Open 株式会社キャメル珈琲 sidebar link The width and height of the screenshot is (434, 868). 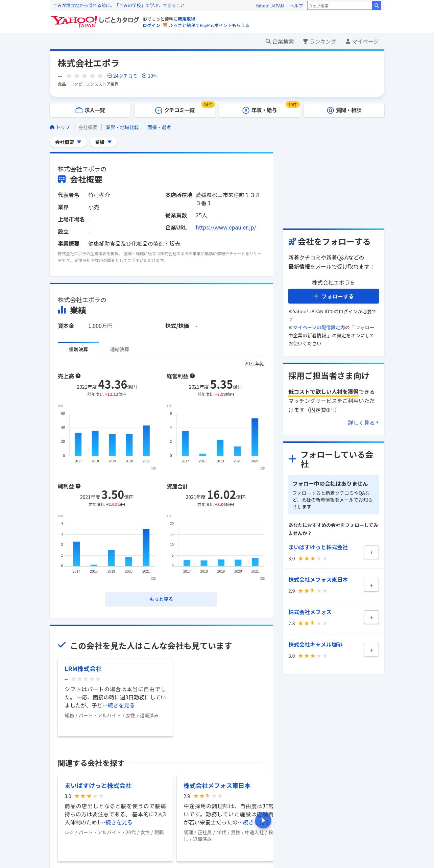point(315,644)
